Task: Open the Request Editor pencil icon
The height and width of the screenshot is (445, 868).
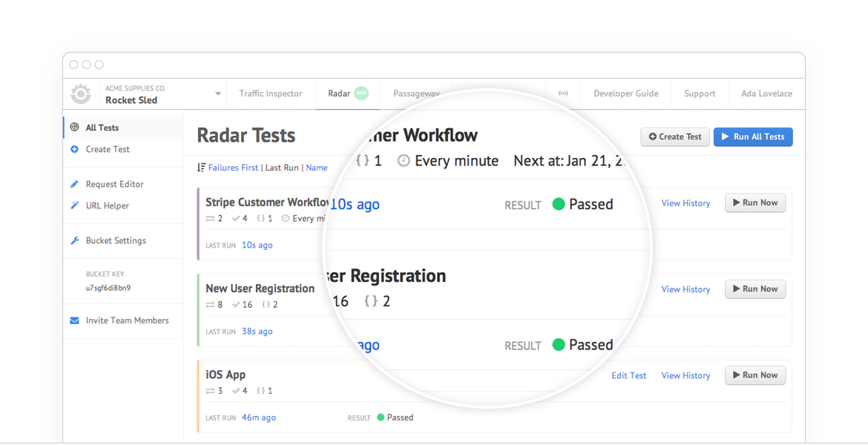Action: click(75, 183)
